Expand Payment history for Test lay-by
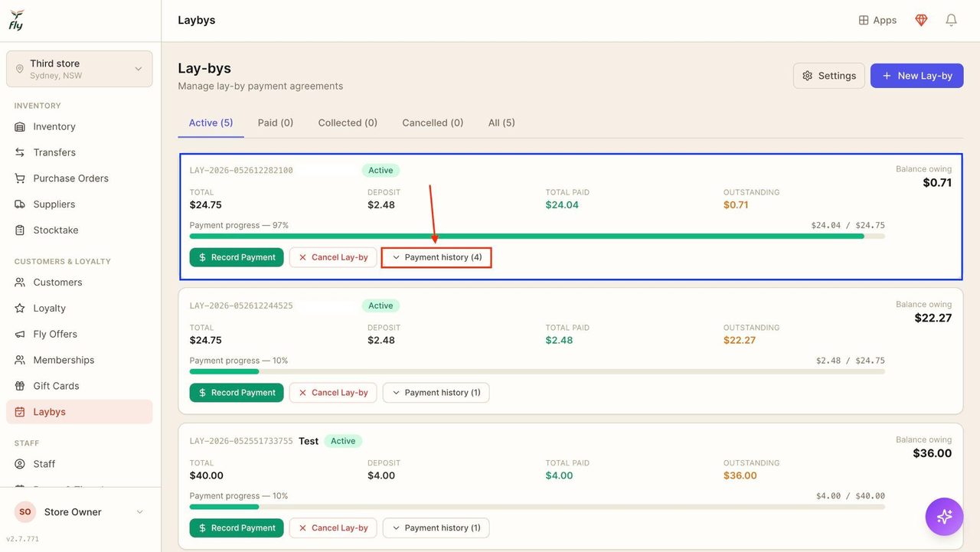This screenshot has width=980, height=552. coord(436,528)
